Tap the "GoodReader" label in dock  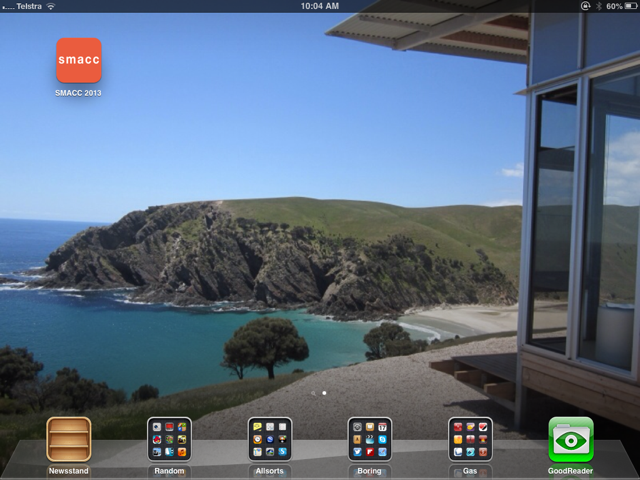pyautogui.click(x=571, y=471)
